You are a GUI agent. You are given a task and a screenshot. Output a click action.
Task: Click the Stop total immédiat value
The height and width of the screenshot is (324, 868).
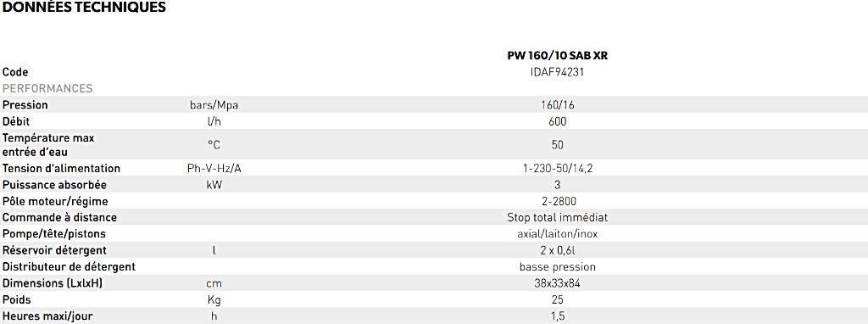click(558, 218)
